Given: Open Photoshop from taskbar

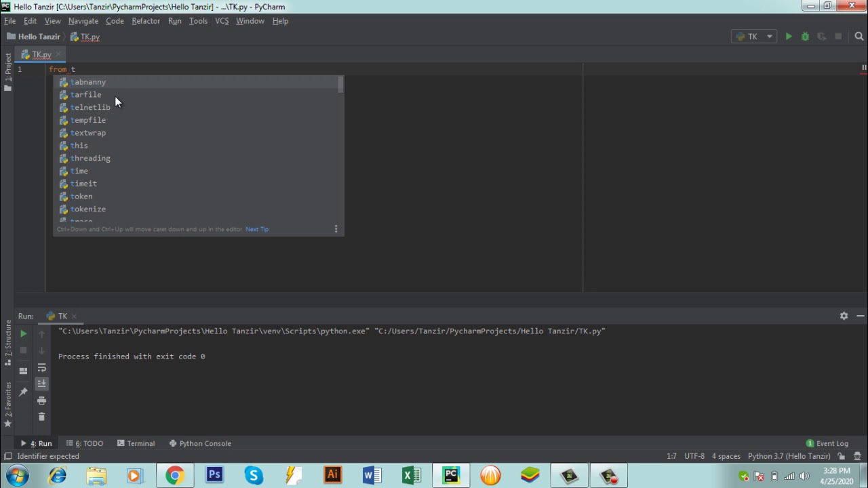Looking at the screenshot, I should point(214,476).
